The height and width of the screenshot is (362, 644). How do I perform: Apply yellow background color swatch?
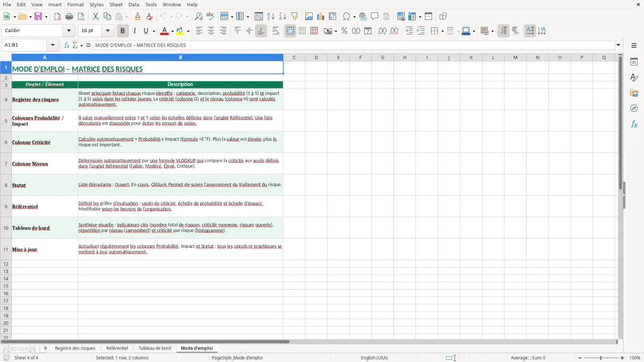pos(181,31)
